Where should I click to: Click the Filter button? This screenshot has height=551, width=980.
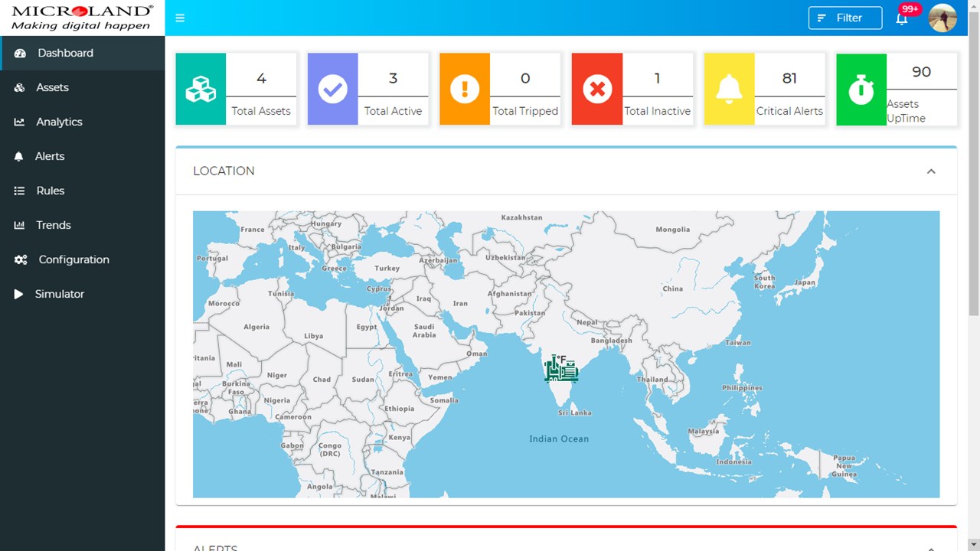[x=845, y=18]
